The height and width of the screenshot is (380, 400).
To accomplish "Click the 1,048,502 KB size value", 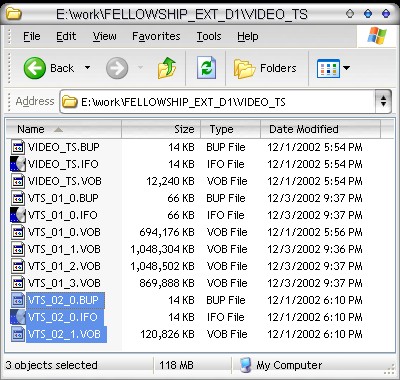I will click(x=162, y=266).
